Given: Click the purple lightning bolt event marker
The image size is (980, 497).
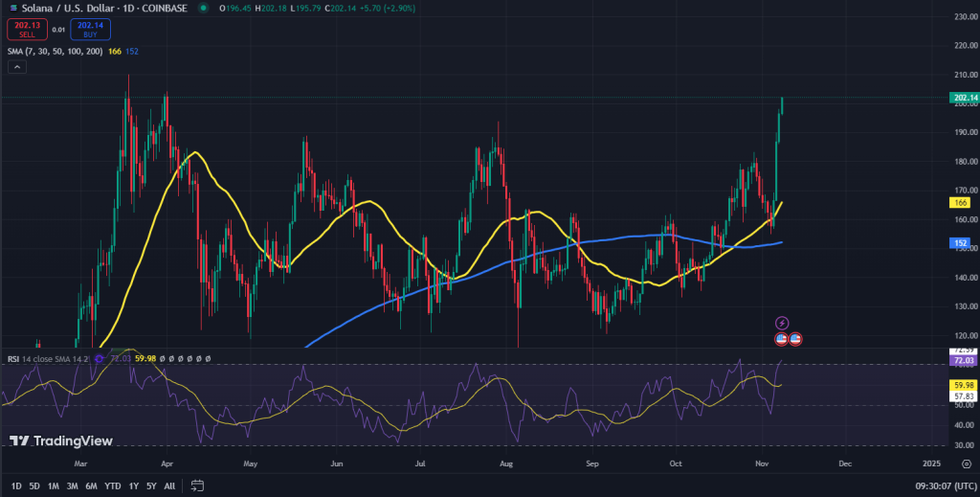Looking at the screenshot, I should pyautogui.click(x=781, y=324).
